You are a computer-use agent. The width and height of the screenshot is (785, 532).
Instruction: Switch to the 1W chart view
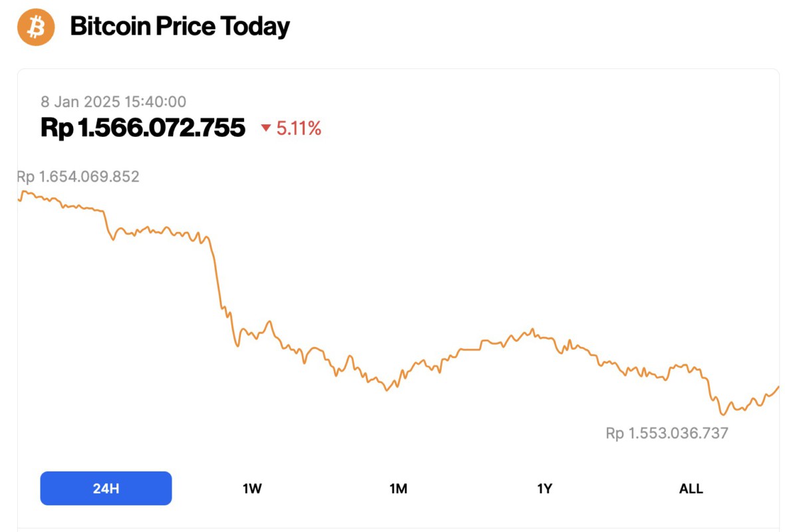coord(251,488)
